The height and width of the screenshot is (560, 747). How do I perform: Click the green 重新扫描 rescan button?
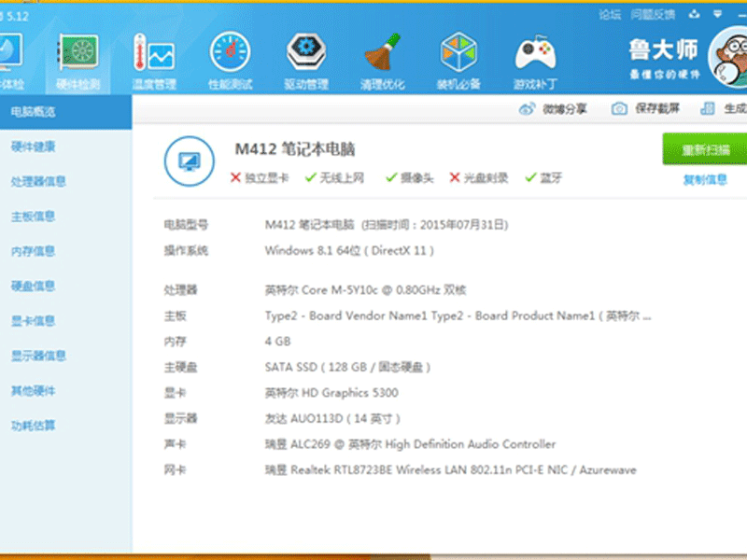click(705, 149)
